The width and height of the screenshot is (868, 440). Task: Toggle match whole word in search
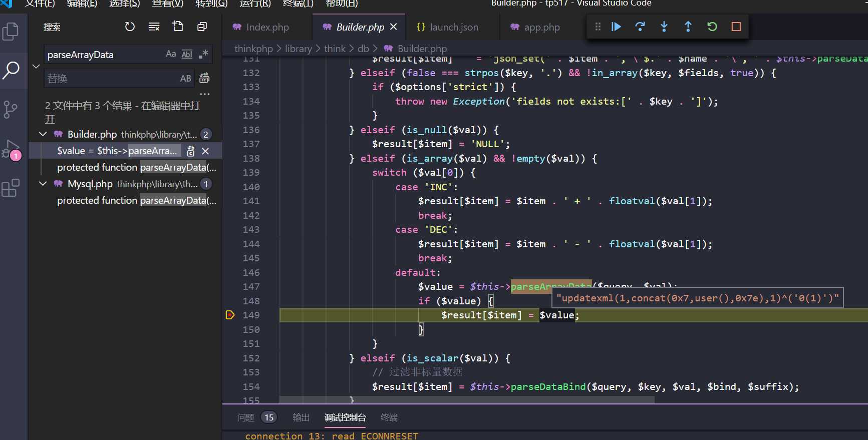click(x=187, y=54)
